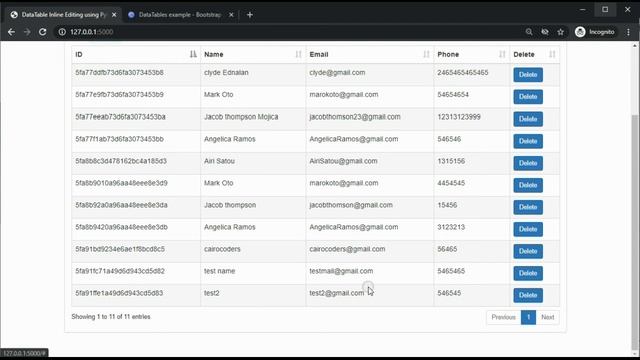Click the 'Showing 1 to 11 of 11 entries' text
640x360 pixels.
point(111,317)
